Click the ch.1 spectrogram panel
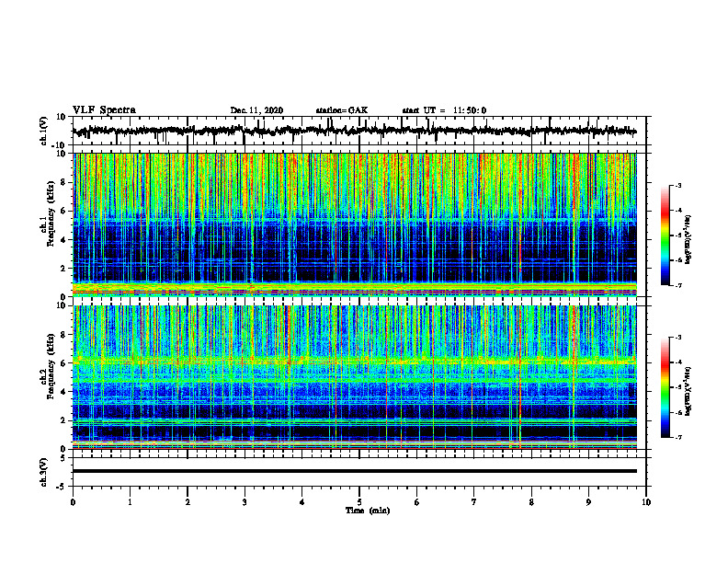This screenshot has width=728, height=563. [354, 224]
